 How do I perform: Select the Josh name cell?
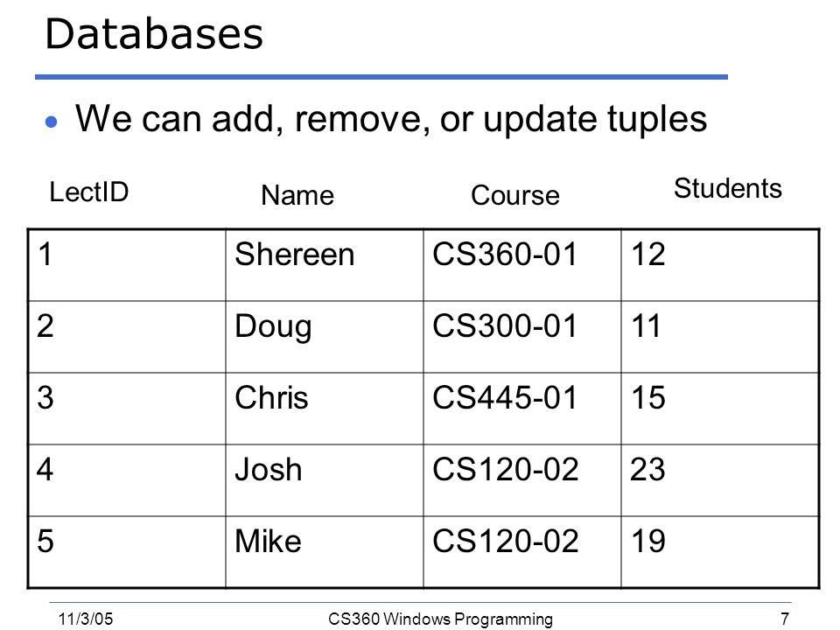[325, 480]
